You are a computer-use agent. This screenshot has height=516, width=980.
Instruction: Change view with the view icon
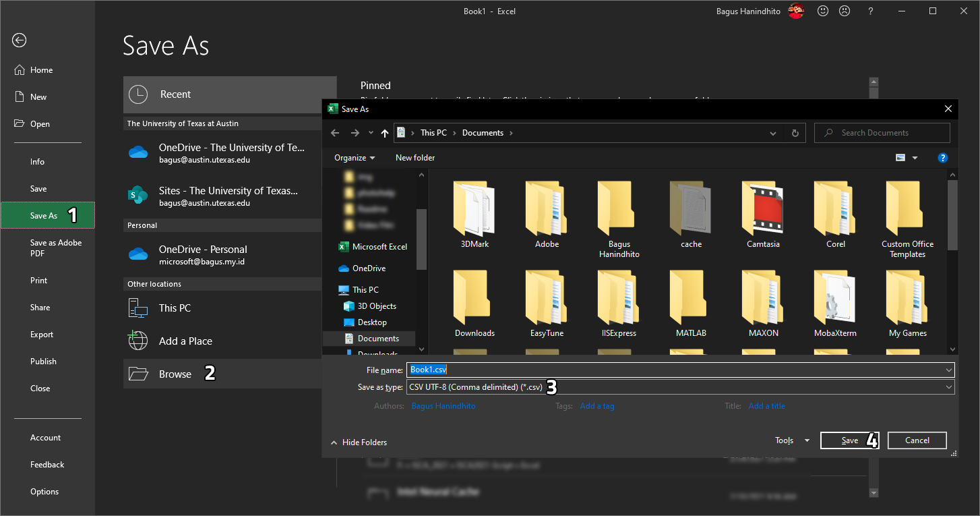point(900,158)
